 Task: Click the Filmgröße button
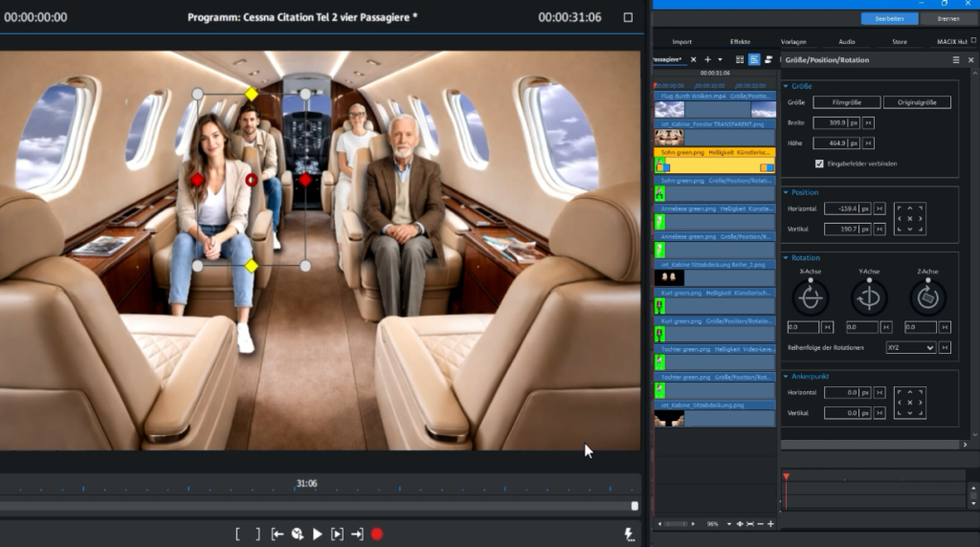pyautogui.click(x=847, y=102)
